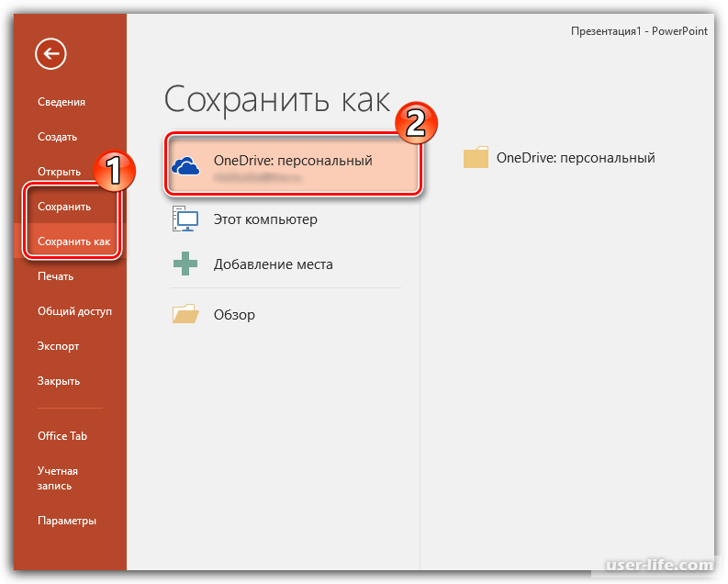Select the Сохранить menu item
The width and height of the screenshot is (728, 584).
pos(64,207)
